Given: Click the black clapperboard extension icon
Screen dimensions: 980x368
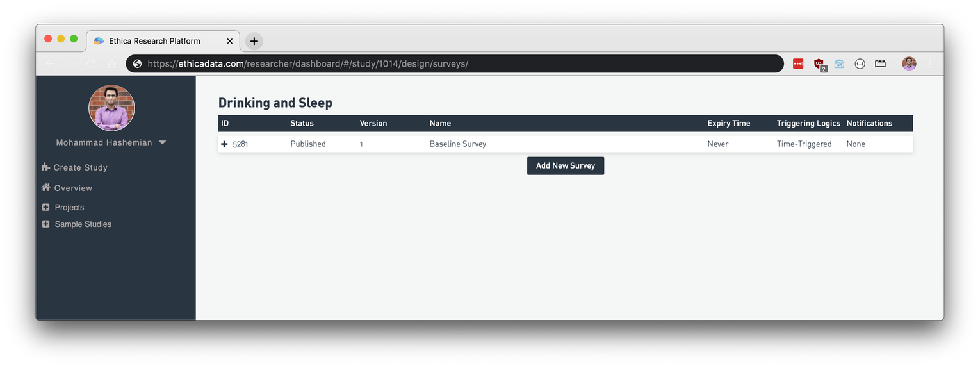Looking at the screenshot, I should (880, 63).
